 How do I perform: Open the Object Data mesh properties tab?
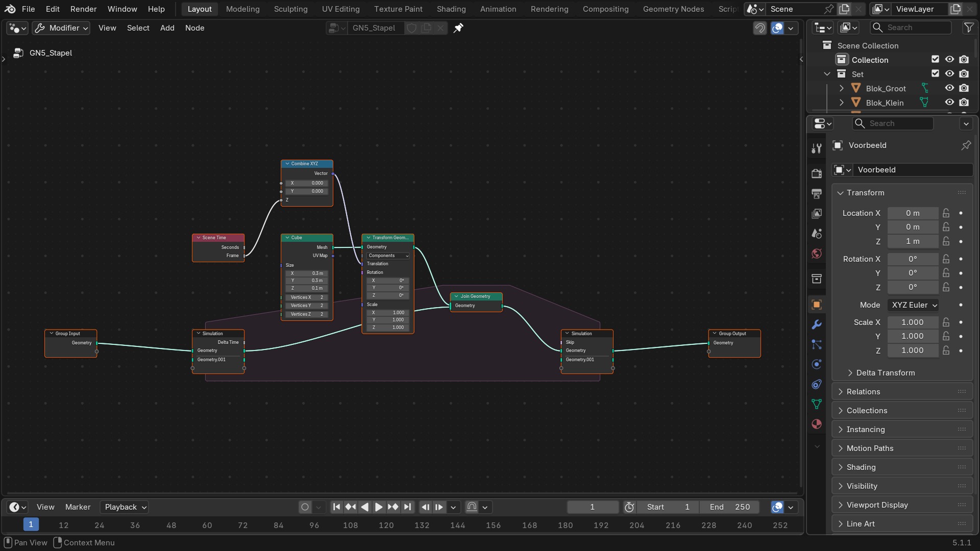(x=817, y=404)
